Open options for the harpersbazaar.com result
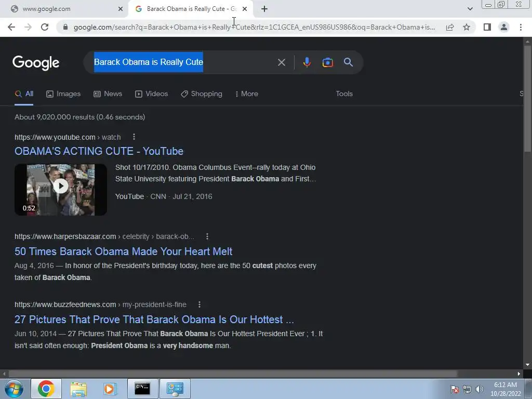This screenshot has width=532, height=399. (x=207, y=236)
